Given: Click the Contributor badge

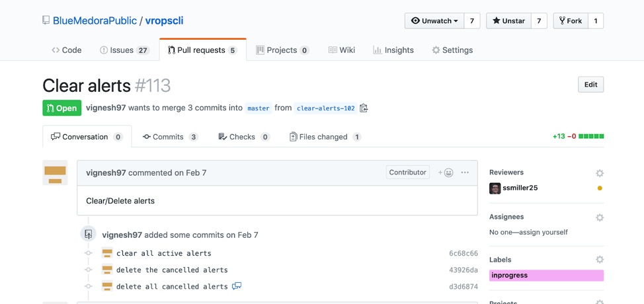Looking at the screenshot, I should (x=408, y=172).
